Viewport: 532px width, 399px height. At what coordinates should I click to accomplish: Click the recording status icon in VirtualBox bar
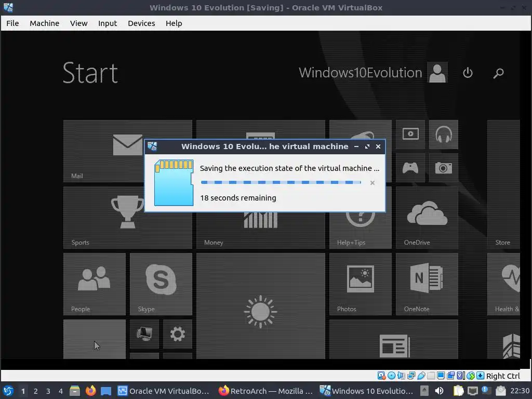click(450, 376)
